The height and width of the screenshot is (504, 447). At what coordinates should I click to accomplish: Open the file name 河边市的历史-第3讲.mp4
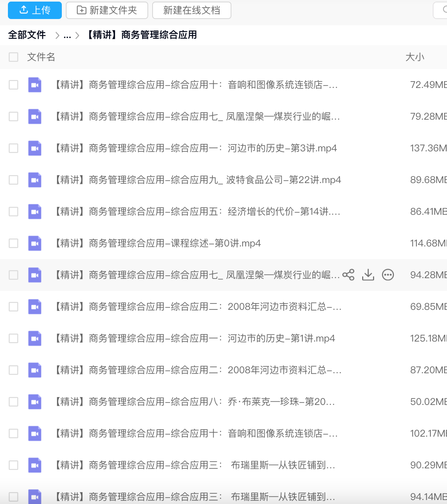(x=195, y=148)
